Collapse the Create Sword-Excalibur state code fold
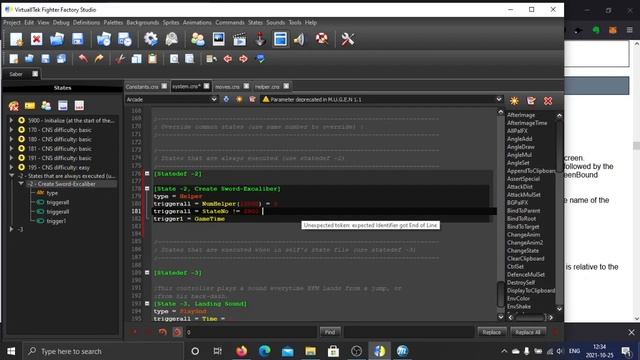Viewport: 640px width, 360px height. 147,189
